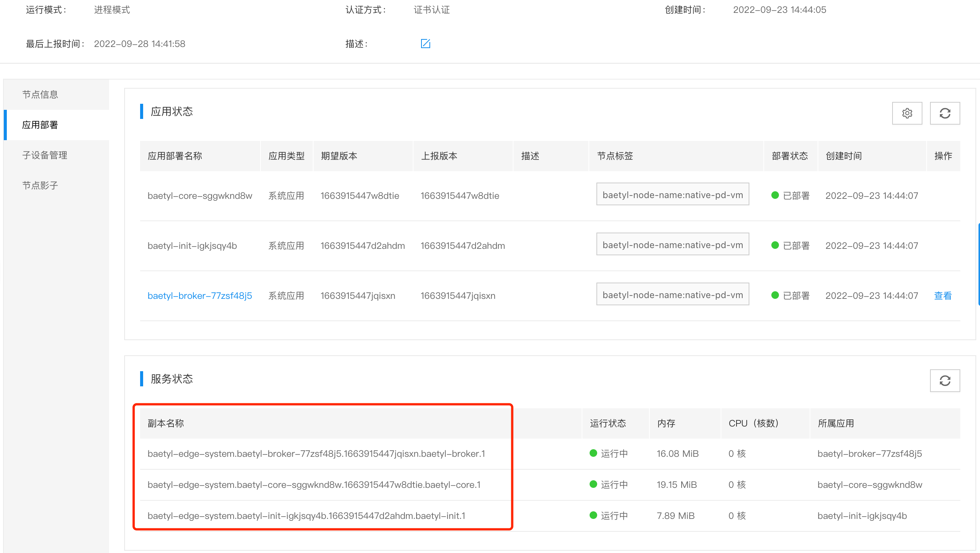The width and height of the screenshot is (980, 553).
Task: Refresh the 应用状态 application table
Action: coord(945,113)
